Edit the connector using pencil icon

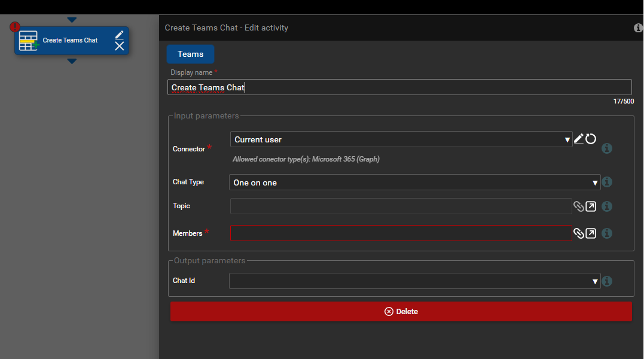578,139
